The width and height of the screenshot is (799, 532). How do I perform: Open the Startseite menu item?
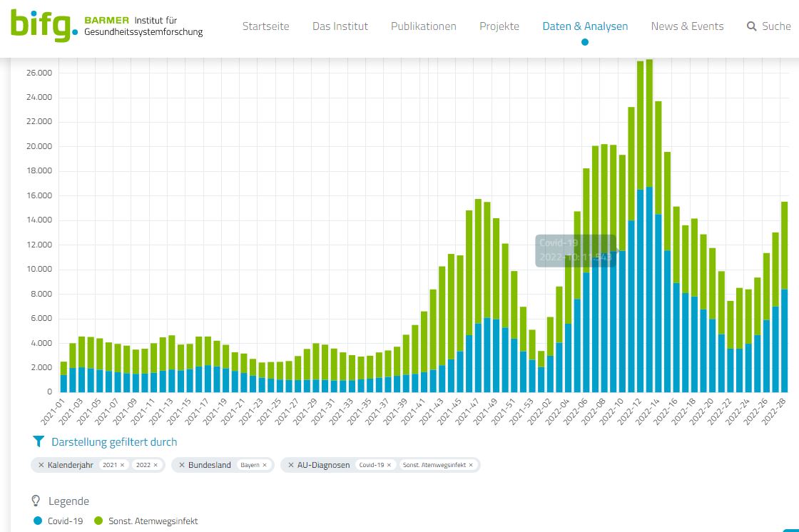click(x=265, y=26)
